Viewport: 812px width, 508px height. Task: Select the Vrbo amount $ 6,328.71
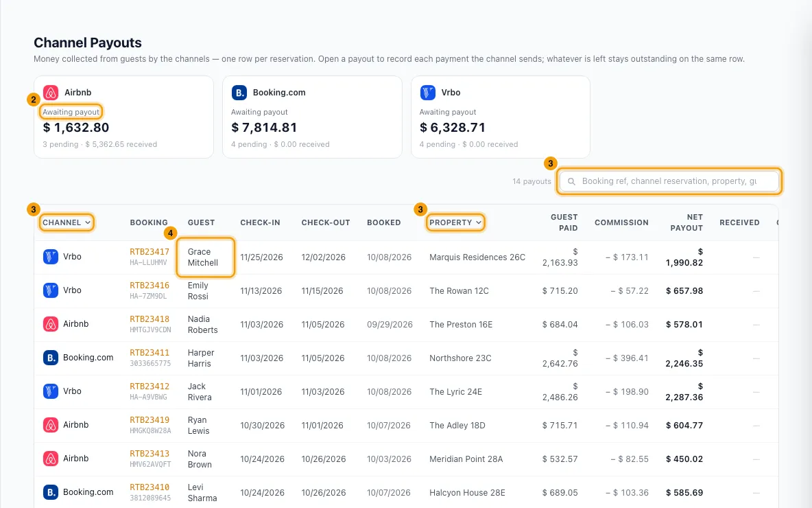pyautogui.click(x=453, y=128)
